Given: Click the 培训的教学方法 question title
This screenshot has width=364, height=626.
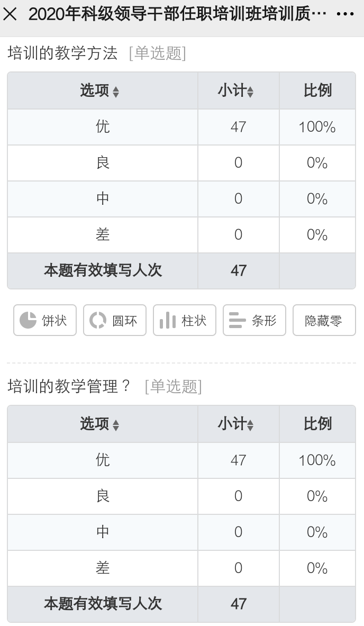Looking at the screenshot, I should click(x=62, y=53).
